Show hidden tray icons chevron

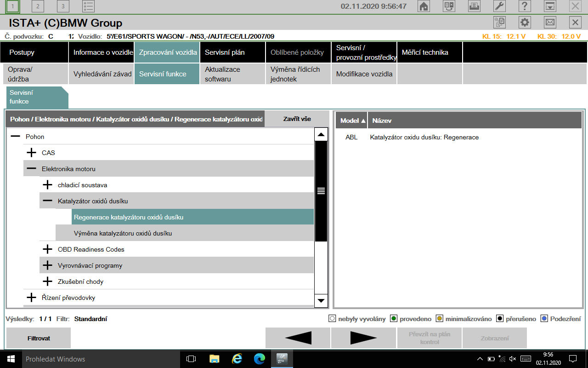click(480, 359)
